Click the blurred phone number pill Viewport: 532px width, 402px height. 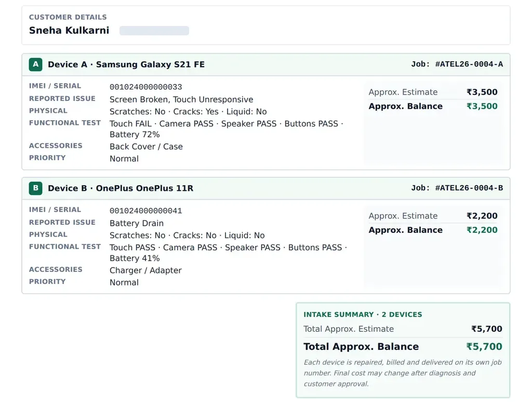154,31
